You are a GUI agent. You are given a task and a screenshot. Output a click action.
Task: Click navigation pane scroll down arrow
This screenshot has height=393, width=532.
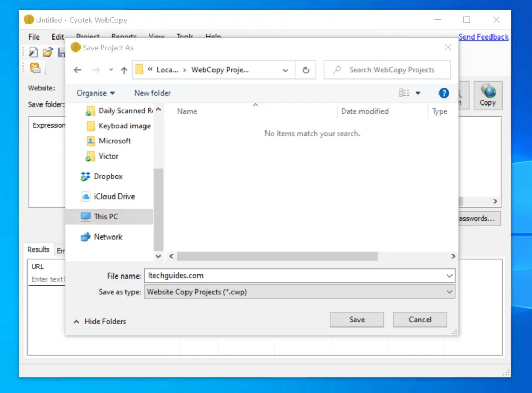158,256
